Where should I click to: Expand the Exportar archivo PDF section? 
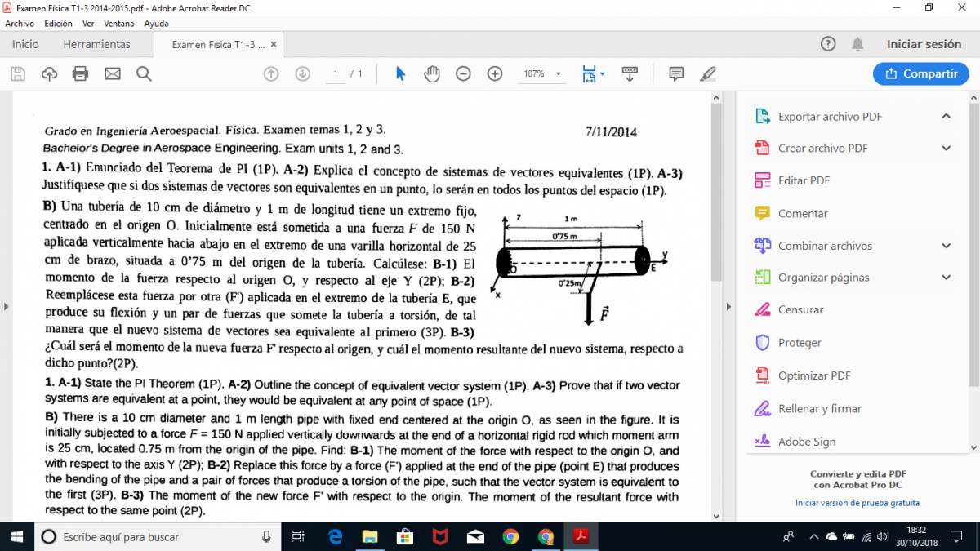click(946, 117)
